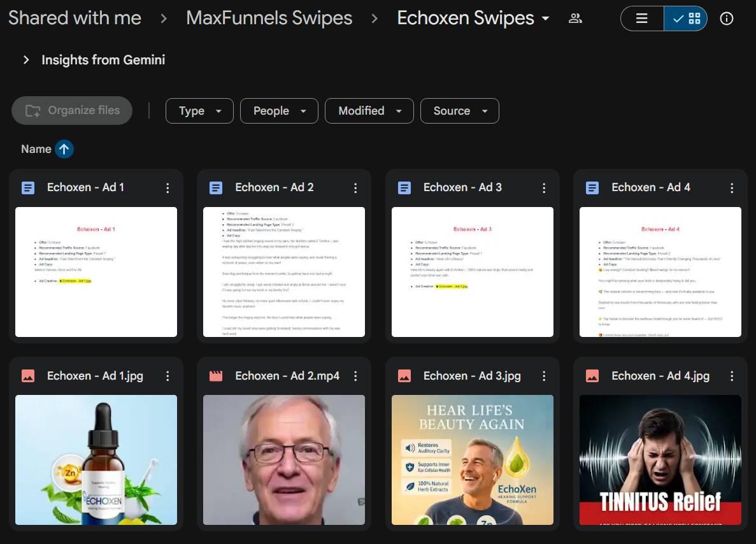The image size is (756, 544).
Task: Navigate to Shared with me breadcrumb
Action: click(75, 18)
